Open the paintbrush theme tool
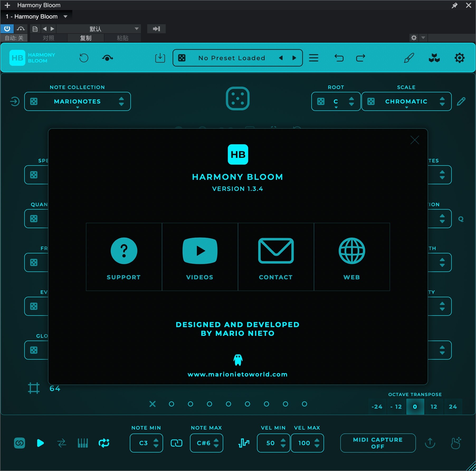 409,58
